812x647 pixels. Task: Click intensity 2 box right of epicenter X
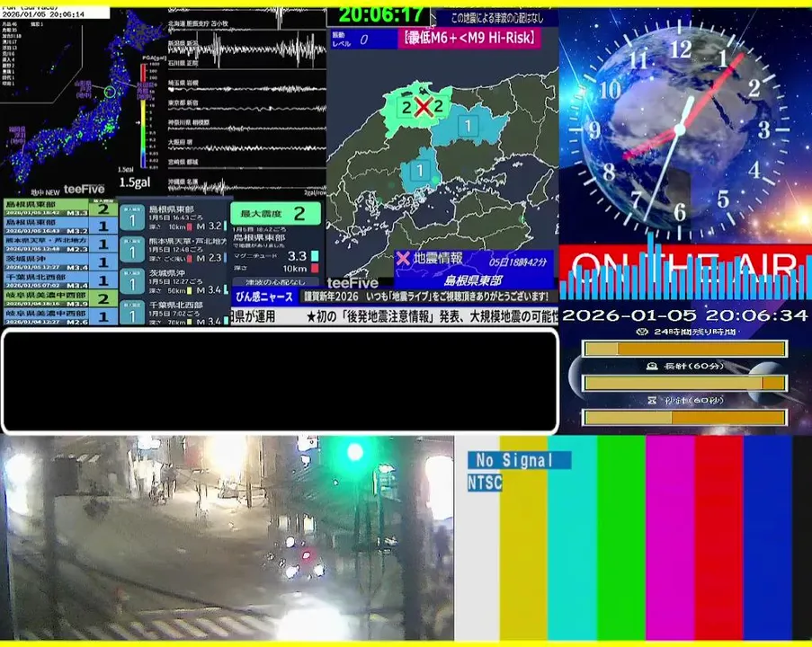coord(439,107)
